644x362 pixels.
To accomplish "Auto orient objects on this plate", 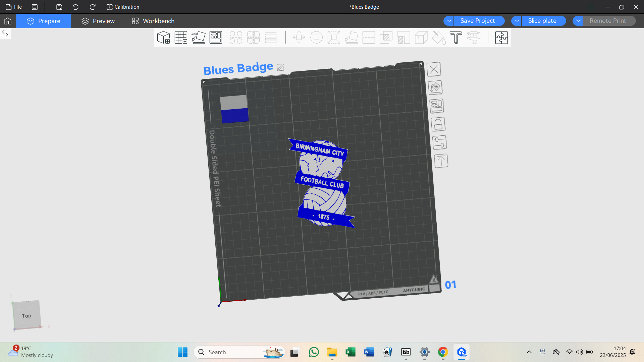I will click(435, 87).
